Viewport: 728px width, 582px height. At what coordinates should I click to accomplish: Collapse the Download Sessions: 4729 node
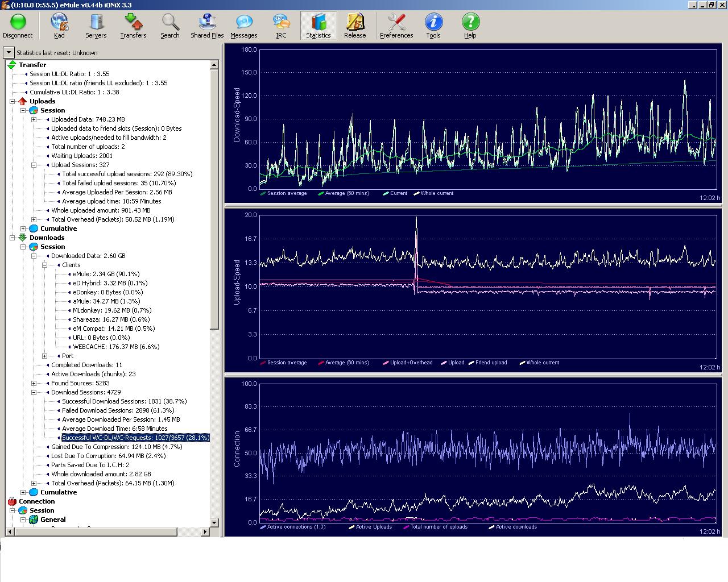tap(34, 392)
